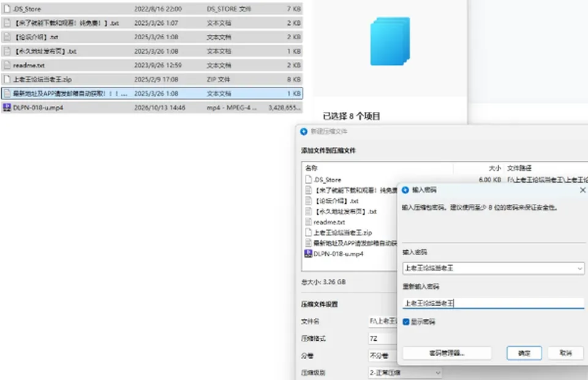Open the 输入密码 field dropdown arrow
588x380 pixels.
click(579, 268)
